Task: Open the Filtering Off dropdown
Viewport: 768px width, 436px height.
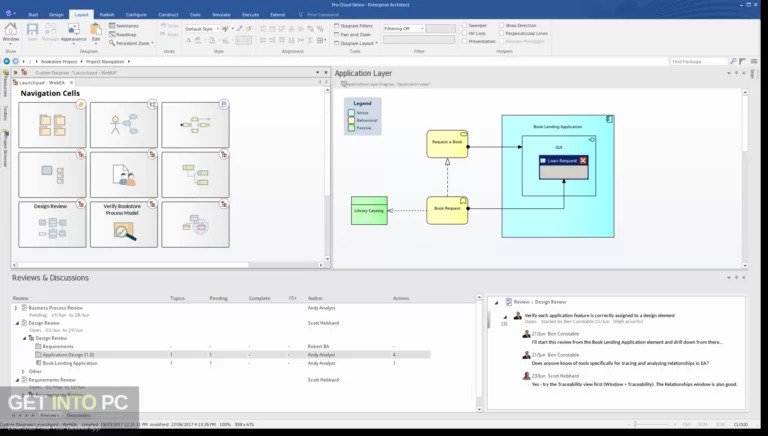Action: 404,28
